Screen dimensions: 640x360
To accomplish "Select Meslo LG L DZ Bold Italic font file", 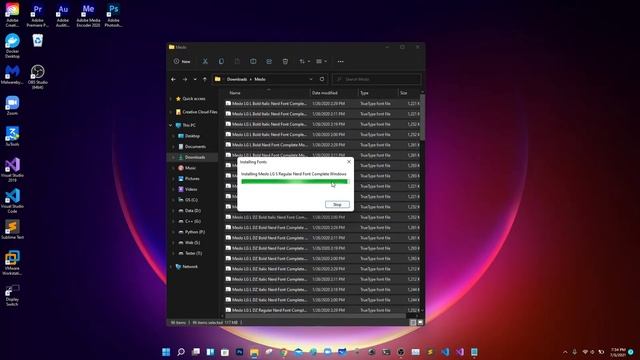I will [322, 217].
